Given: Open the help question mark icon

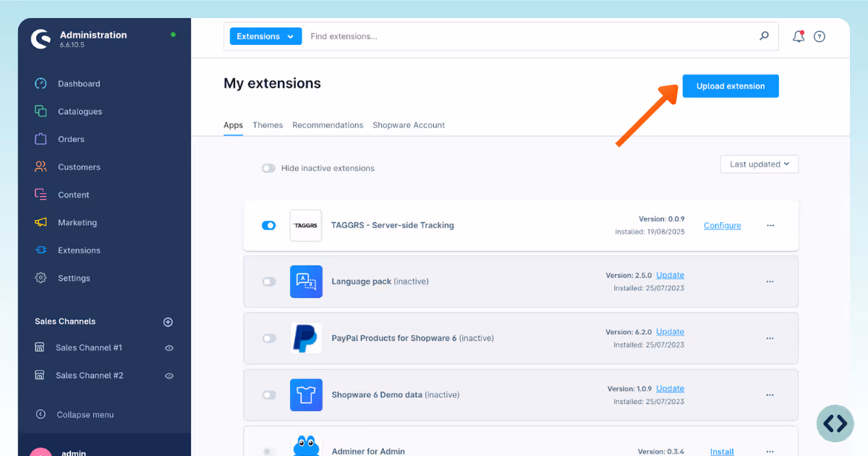Looking at the screenshot, I should 820,36.
